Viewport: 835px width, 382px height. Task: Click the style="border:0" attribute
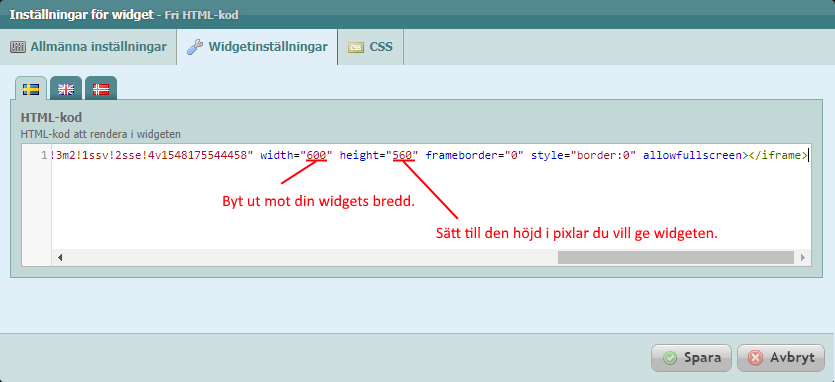tap(584, 156)
